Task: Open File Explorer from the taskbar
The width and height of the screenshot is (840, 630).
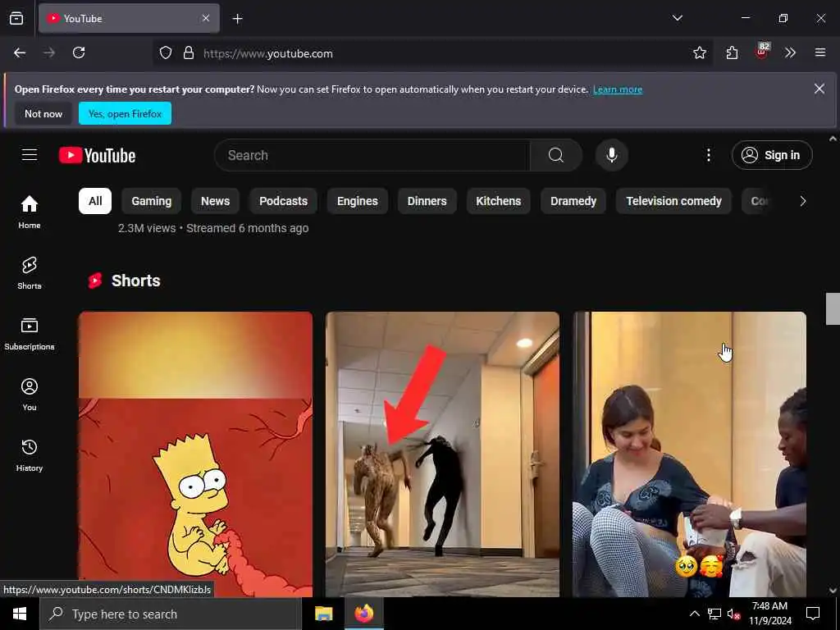Action: click(323, 614)
